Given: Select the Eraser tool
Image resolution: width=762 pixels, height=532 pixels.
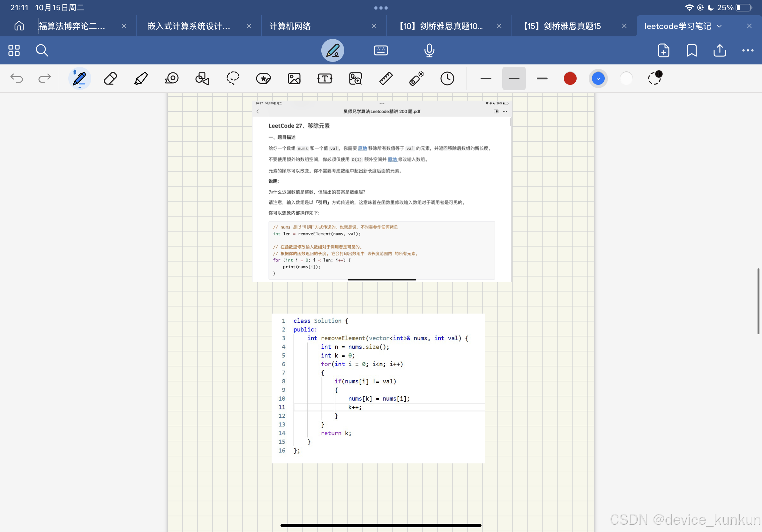Looking at the screenshot, I should tap(110, 78).
